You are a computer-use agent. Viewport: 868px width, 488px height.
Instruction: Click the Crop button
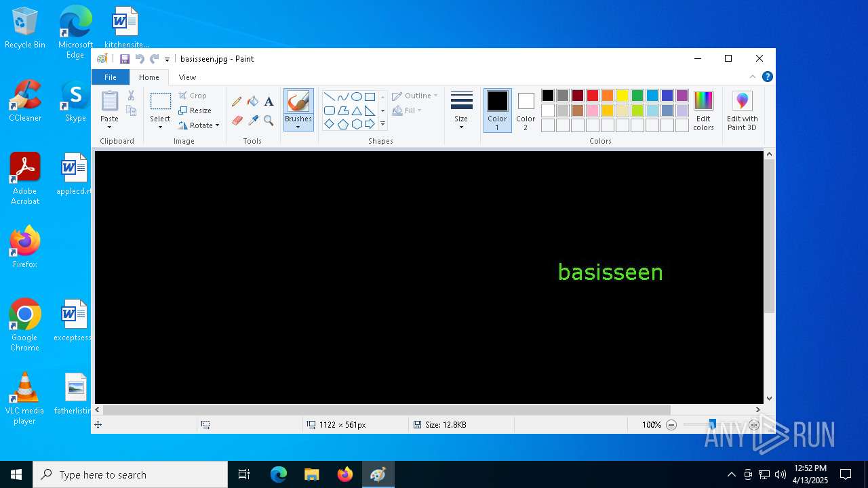point(193,96)
